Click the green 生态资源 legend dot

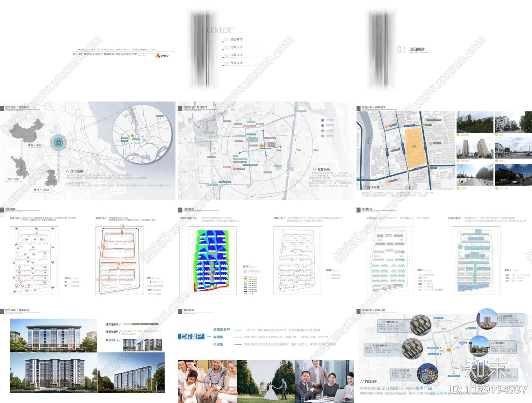[x=323, y=130]
